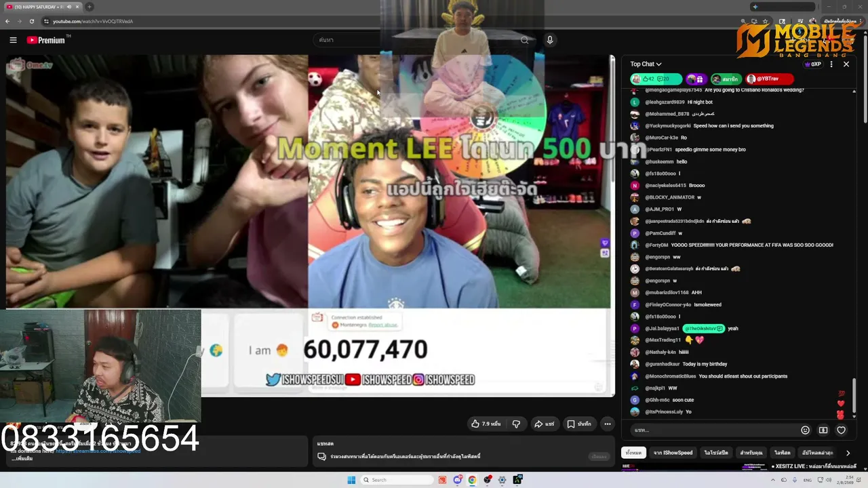Start voice search with the microphone

(550, 40)
